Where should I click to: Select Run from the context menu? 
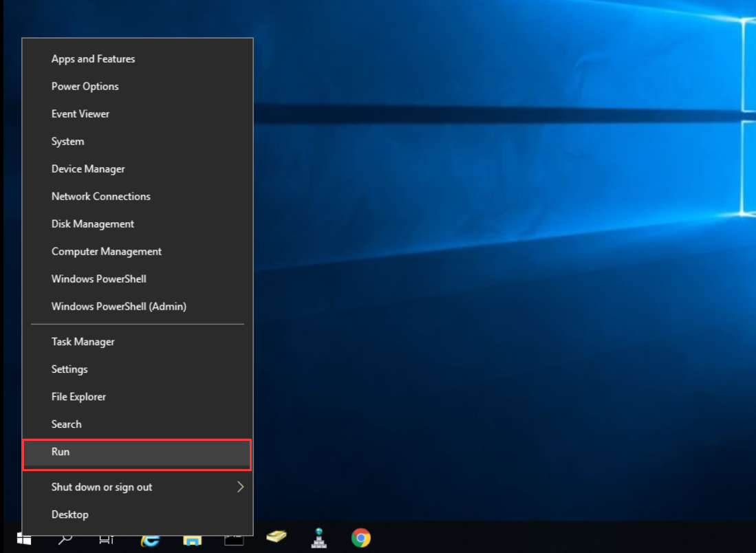pos(61,452)
